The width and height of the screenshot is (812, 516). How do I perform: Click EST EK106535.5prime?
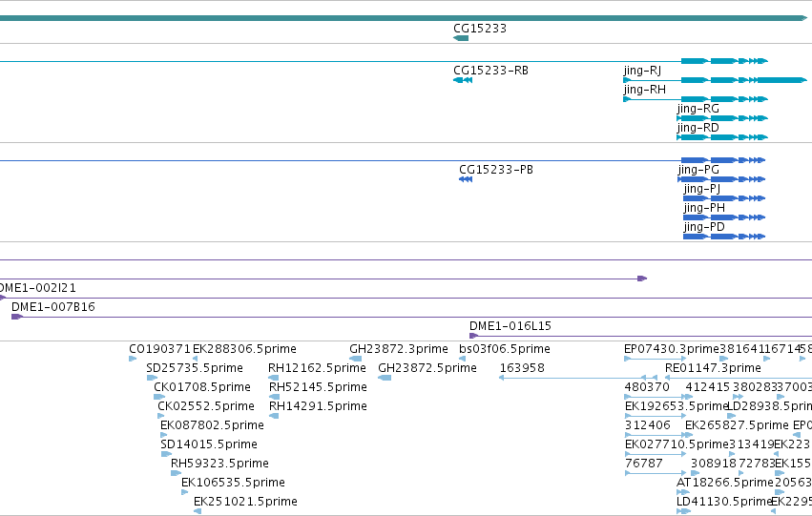(233, 483)
